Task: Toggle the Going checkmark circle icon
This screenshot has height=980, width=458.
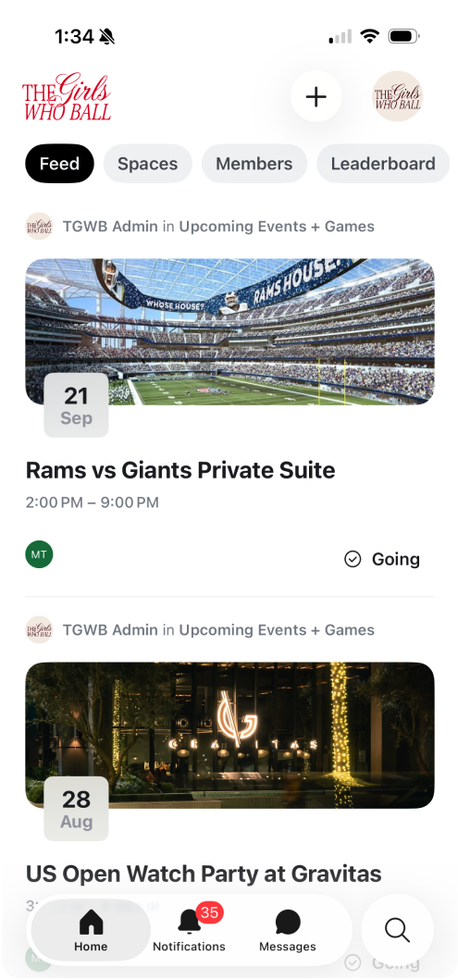Action: point(353,559)
